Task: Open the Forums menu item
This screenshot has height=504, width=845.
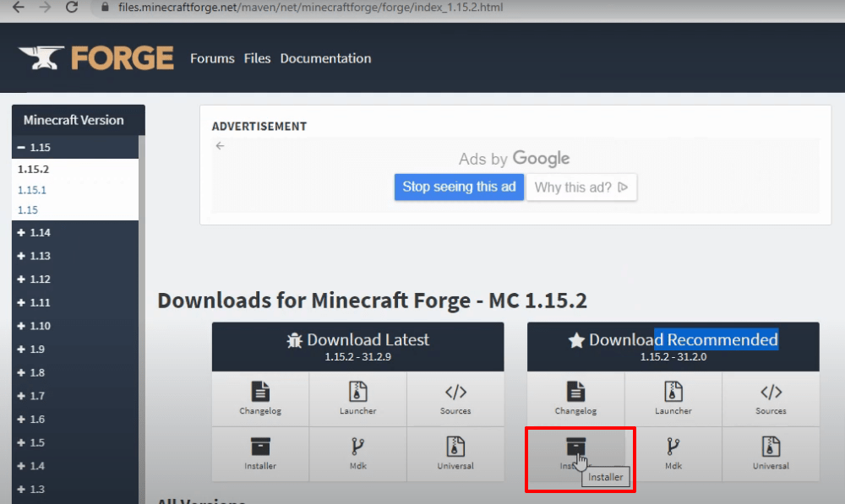Action: coord(212,58)
